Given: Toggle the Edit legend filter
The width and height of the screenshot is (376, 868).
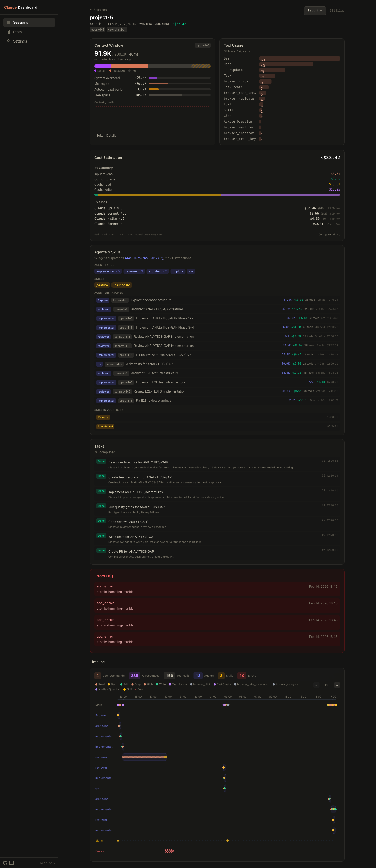Looking at the screenshot, I should (124, 684).
